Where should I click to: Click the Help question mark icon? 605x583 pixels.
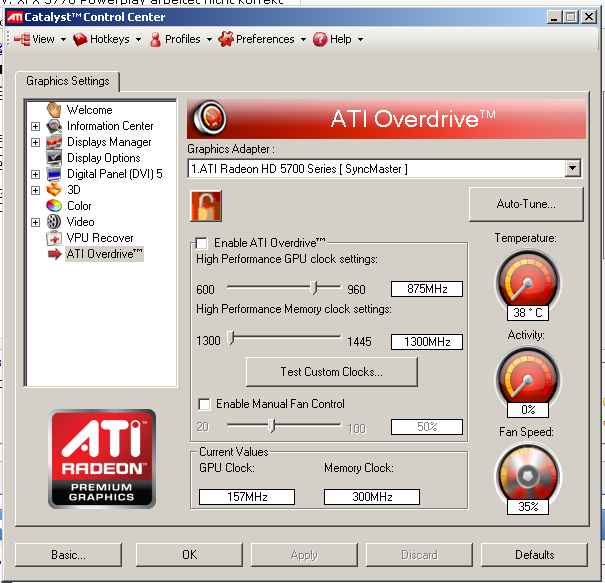(x=320, y=39)
